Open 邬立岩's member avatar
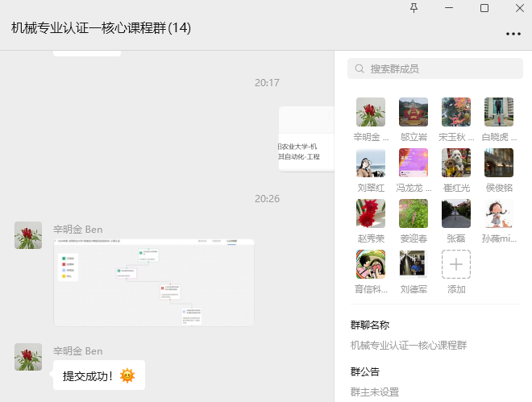This screenshot has width=532, height=402. click(414, 112)
